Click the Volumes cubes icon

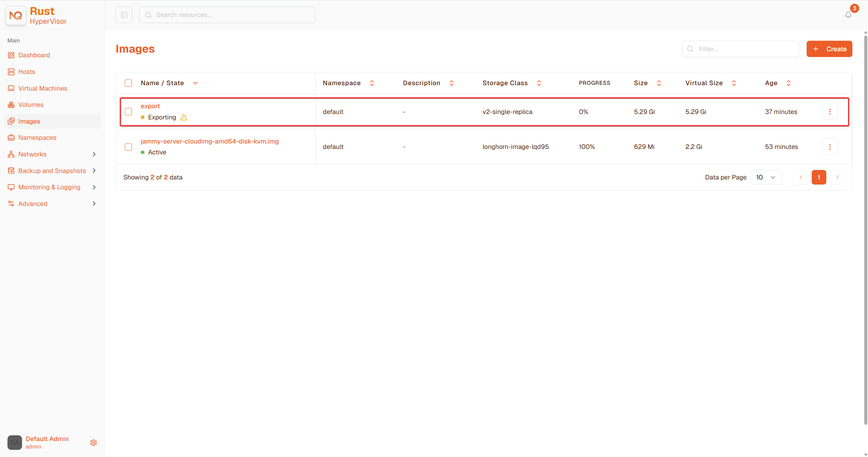pos(11,105)
